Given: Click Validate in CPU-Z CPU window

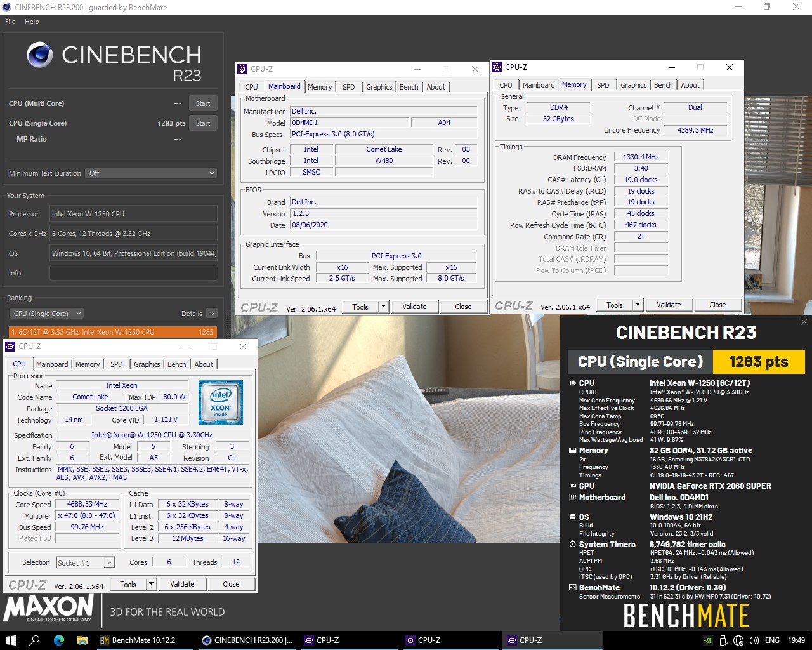Looking at the screenshot, I should pyautogui.click(x=182, y=584).
